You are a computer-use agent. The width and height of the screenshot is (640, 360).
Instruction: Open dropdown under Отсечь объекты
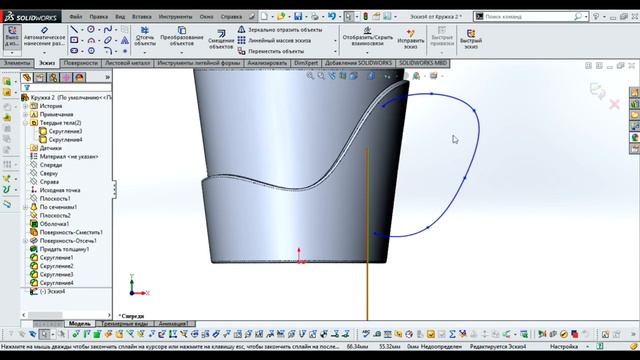point(144,52)
